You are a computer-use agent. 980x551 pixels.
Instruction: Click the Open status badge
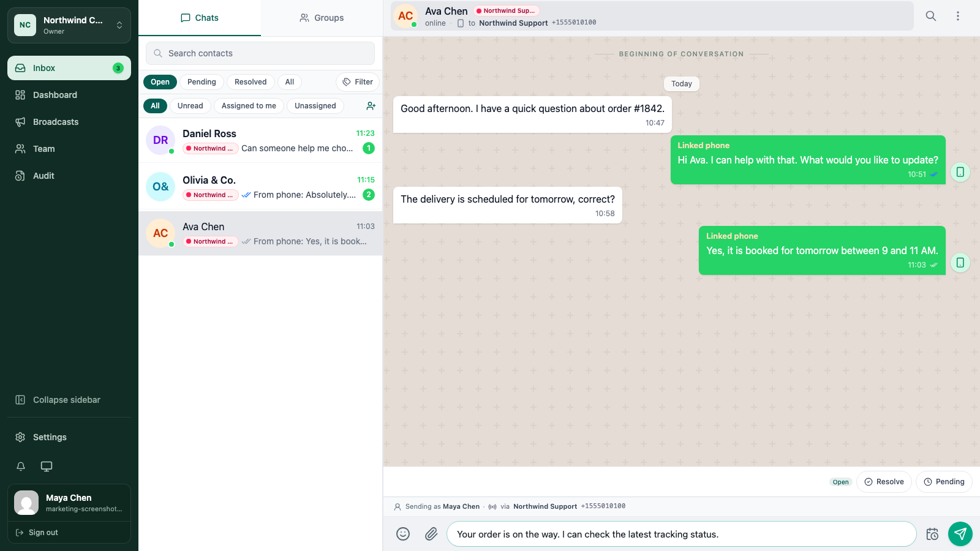click(841, 482)
